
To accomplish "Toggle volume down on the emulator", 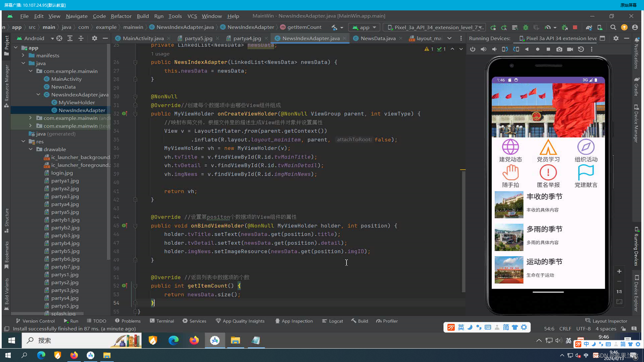I will pyautogui.click(x=494, y=49).
